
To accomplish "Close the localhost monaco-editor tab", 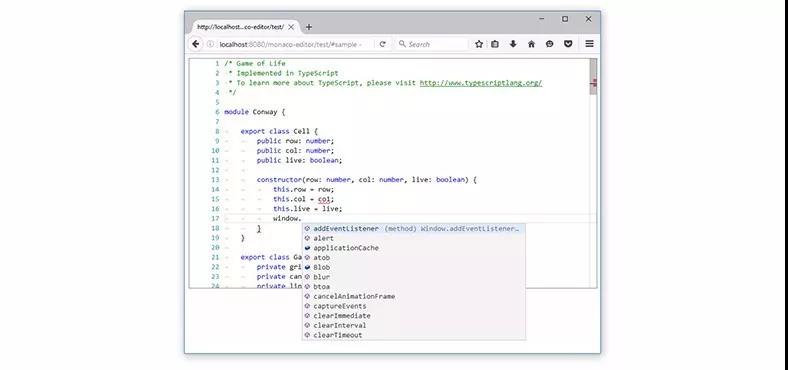I will pos(291,27).
